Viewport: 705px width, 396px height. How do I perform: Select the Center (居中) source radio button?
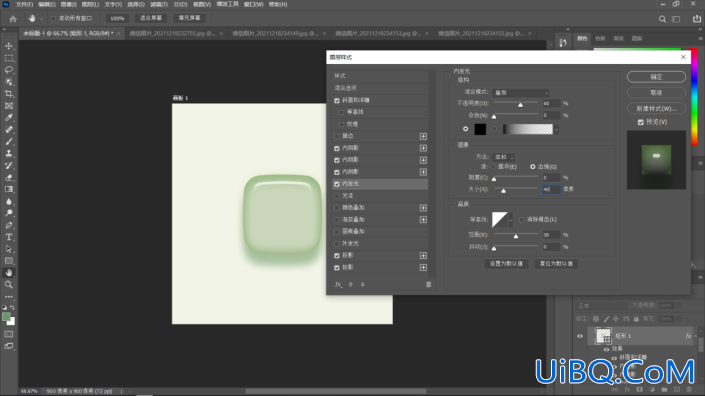pyautogui.click(x=493, y=167)
